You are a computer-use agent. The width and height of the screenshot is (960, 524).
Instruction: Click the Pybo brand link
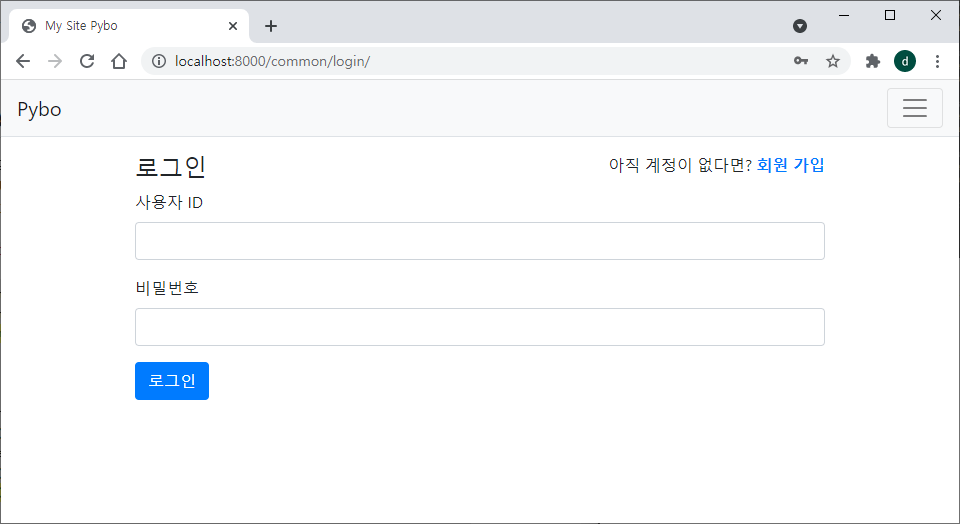[x=39, y=109]
